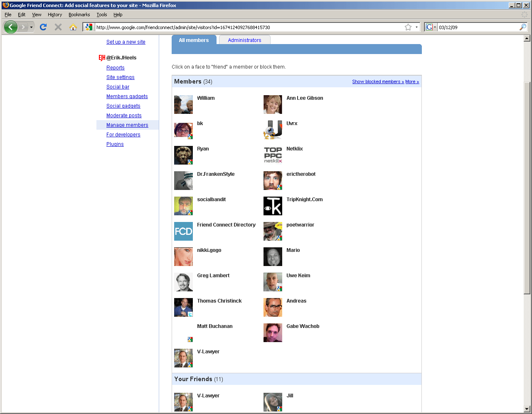Click the Social gadgets sidebar link
Image resolution: width=532 pixels, height=414 pixels.
tap(123, 106)
